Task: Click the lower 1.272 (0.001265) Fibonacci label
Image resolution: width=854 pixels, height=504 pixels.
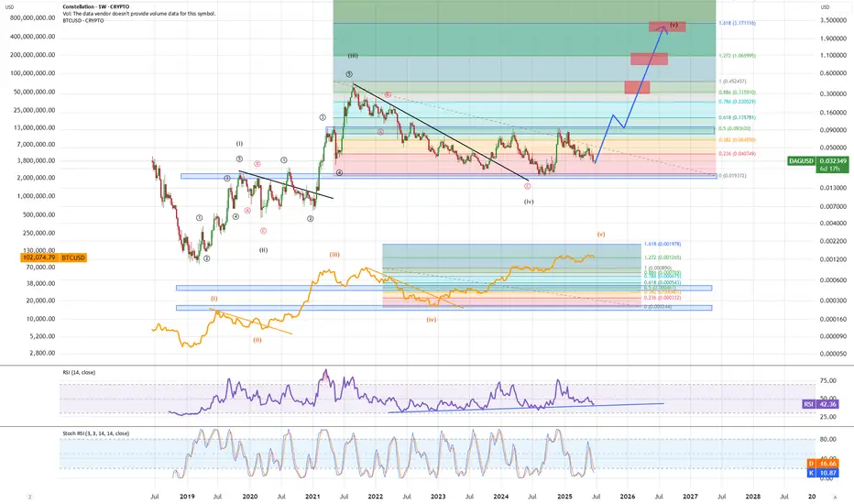Action: pyautogui.click(x=662, y=257)
